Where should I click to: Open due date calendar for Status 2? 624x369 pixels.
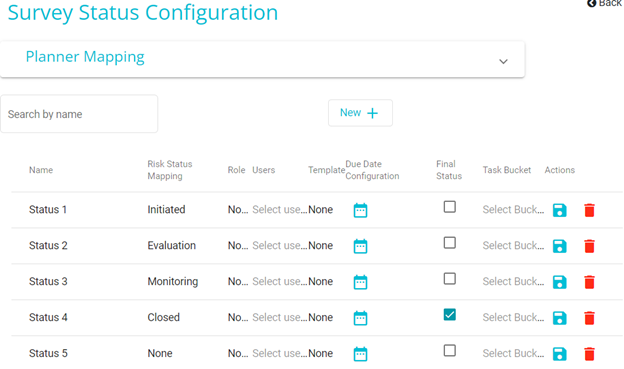pos(360,246)
